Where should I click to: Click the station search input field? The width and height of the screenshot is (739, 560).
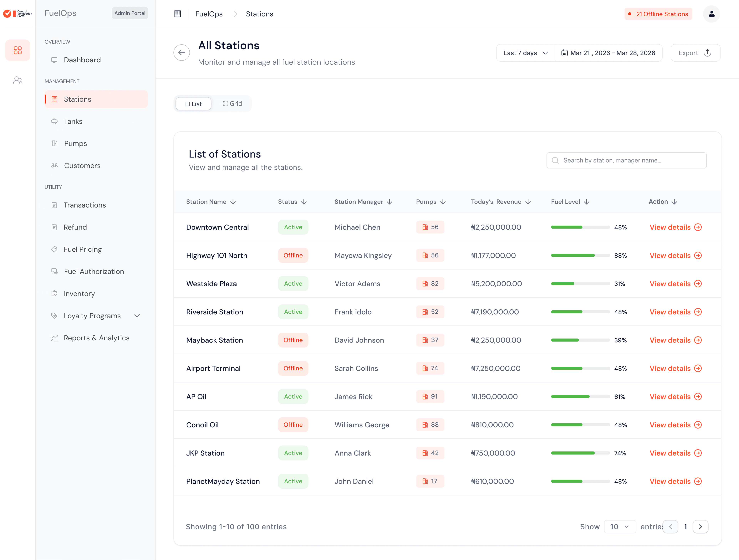click(626, 160)
